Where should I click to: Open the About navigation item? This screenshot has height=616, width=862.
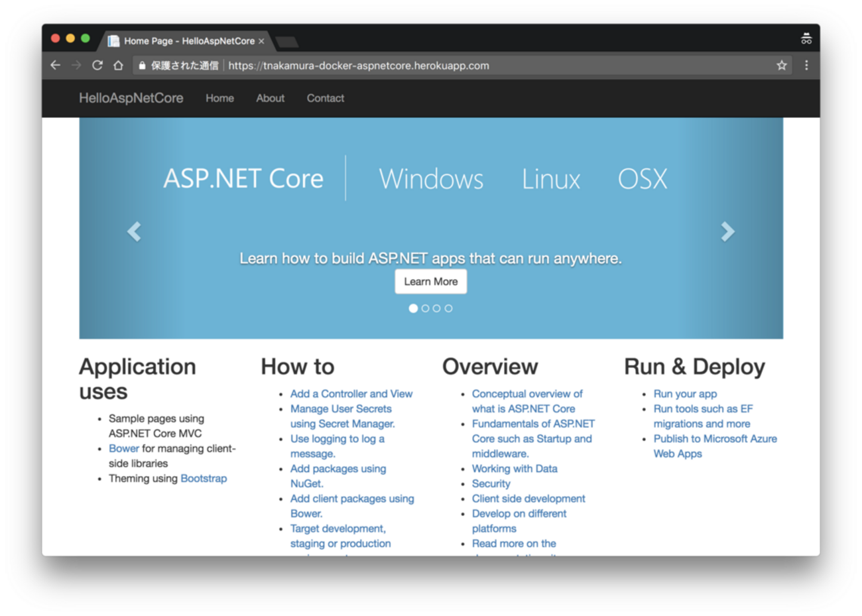pyautogui.click(x=271, y=98)
